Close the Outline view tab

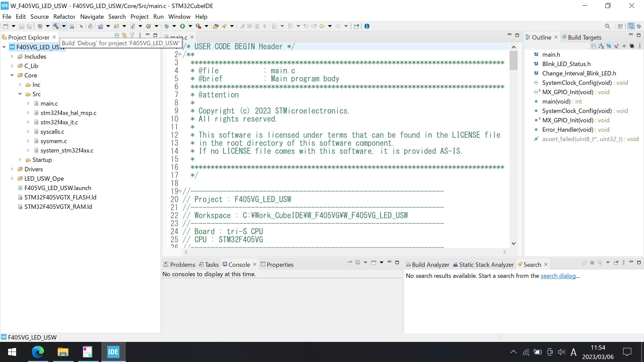click(x=556, y=37)
